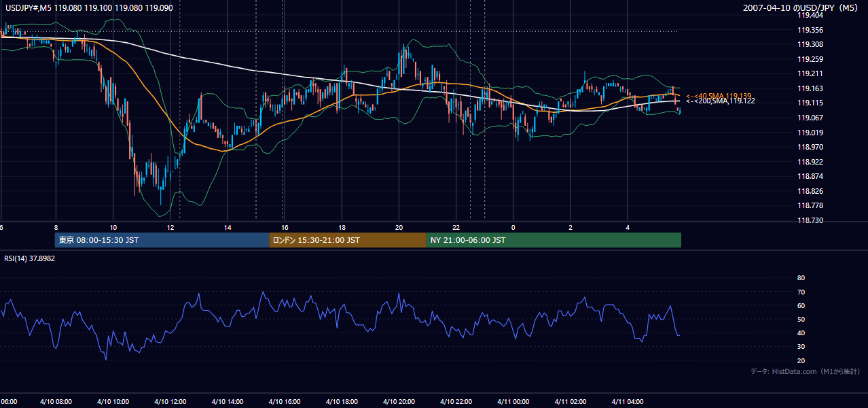
Task: Click bottom time label 4/10 14:00
Action: (226, 402)
